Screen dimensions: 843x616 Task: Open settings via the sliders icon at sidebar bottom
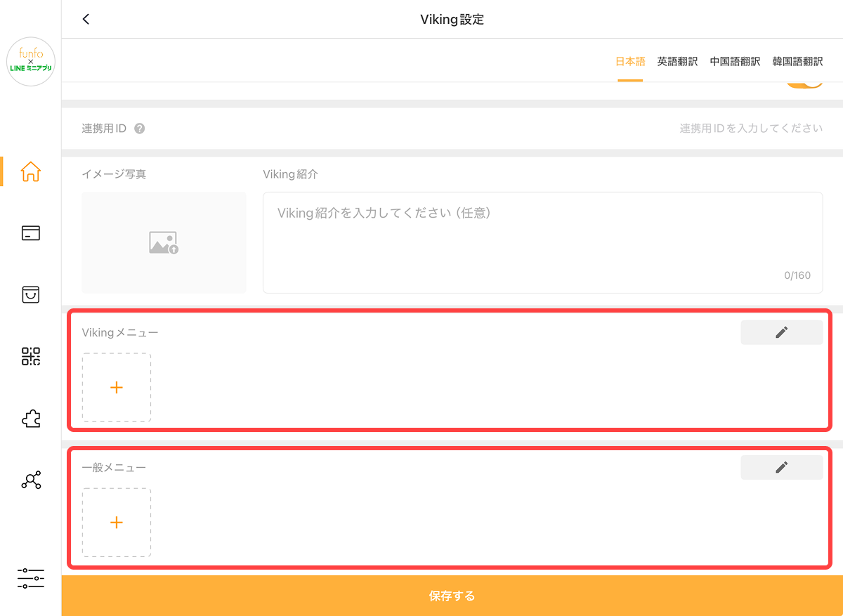point(30,578)
